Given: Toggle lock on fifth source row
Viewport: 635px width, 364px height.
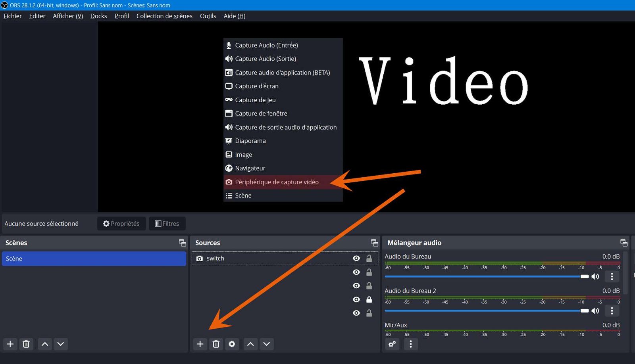Looking at the screenshot, I should (x=369, y=313).
